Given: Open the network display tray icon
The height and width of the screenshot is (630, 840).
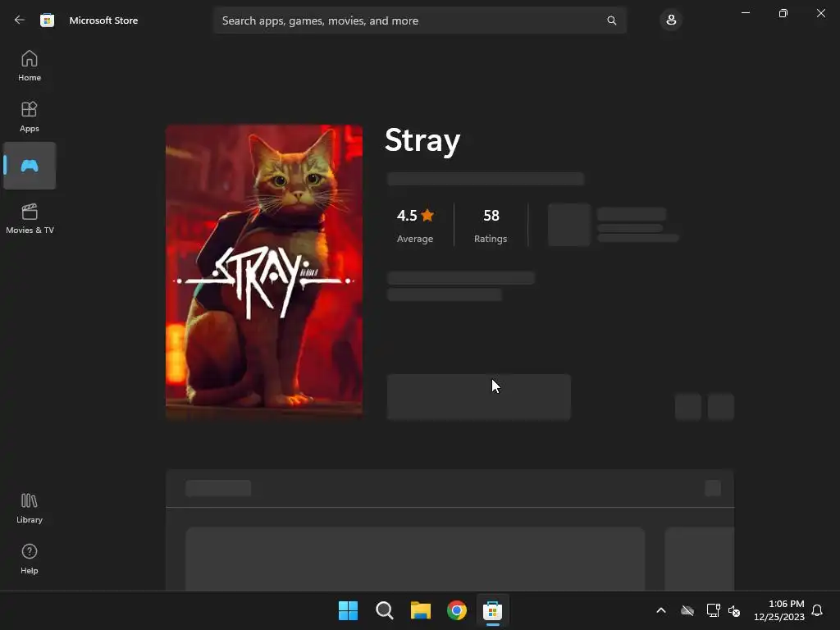Looking at the screenshot, I should pyautogui.click(x=713, y=610).
